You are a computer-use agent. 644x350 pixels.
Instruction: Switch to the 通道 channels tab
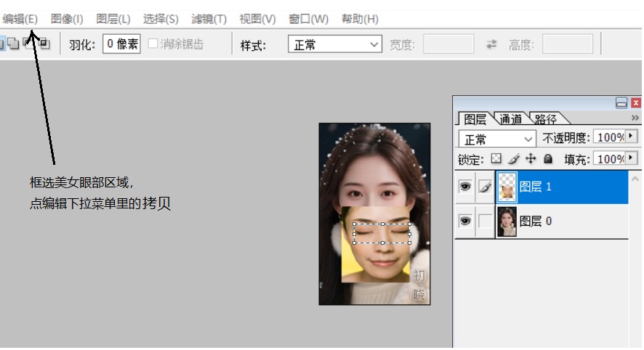click(510, 119)
